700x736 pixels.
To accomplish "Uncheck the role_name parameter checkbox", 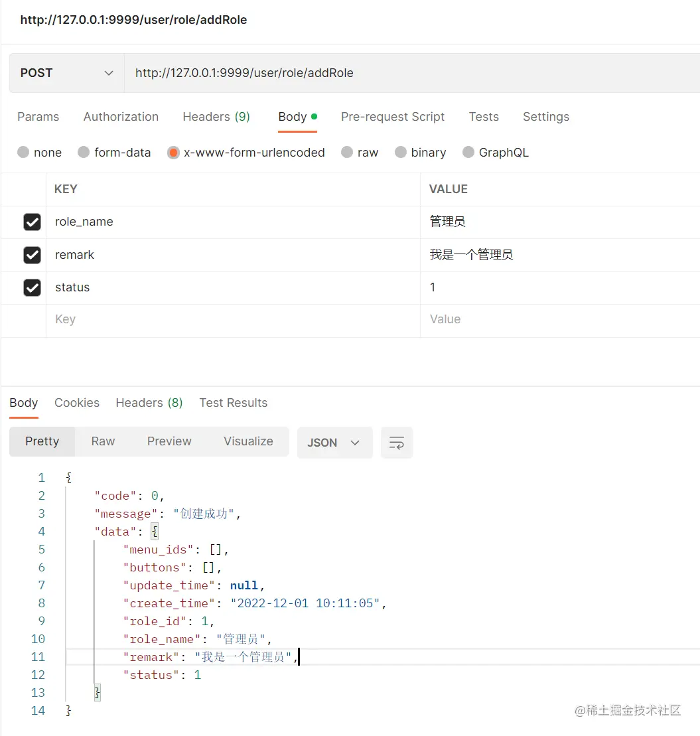I will point(32,222).
